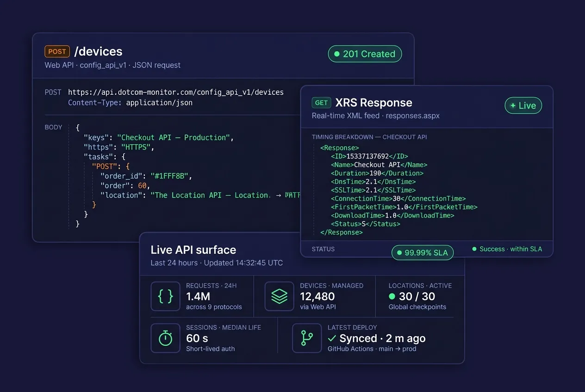Click the Short-lived auth caption
585x392 pixels.
click(x=211, y=349)
